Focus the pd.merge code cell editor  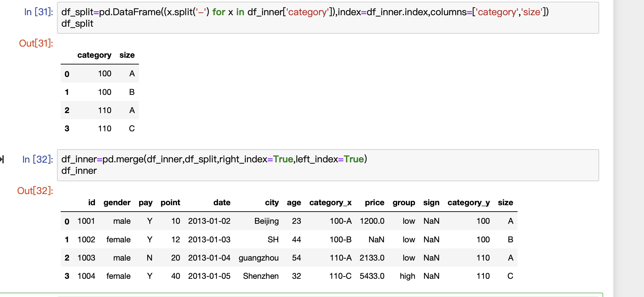[x=303, y=165]
